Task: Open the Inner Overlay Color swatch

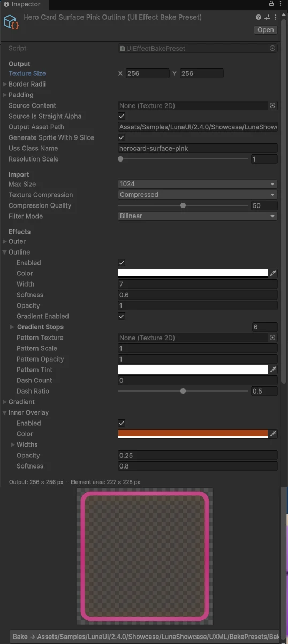Action: pyautogui.click(x=193, y=434)
